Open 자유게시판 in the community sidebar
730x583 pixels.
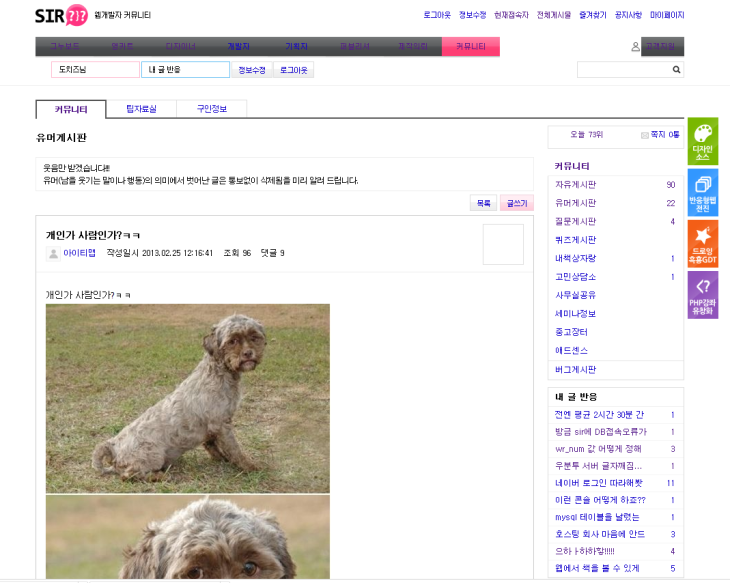[576, 185]
